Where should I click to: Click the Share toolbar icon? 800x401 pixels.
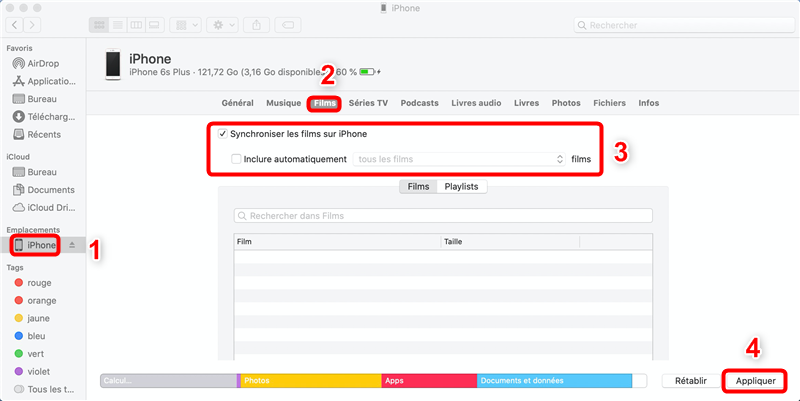pyautogui.click(x=256, y=25)
